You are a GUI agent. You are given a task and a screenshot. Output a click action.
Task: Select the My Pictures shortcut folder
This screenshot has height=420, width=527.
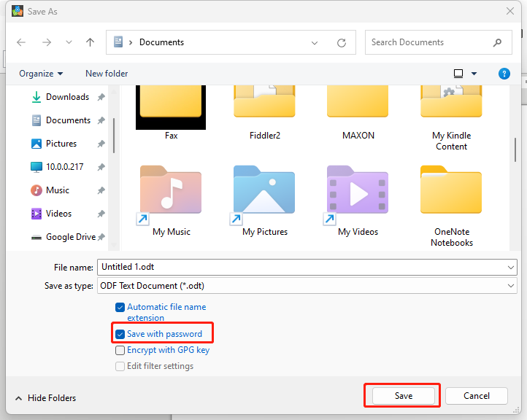click(x=264, y=201)
